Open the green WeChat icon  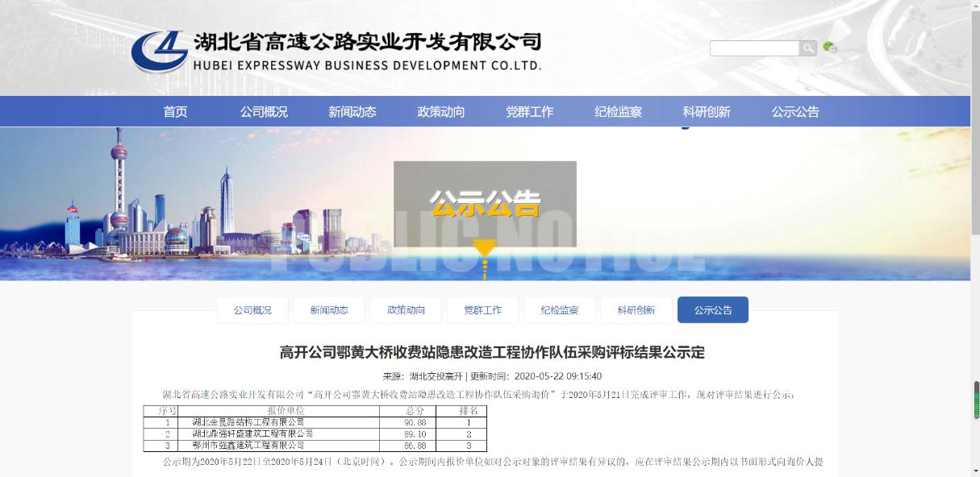tap(829, 48)
